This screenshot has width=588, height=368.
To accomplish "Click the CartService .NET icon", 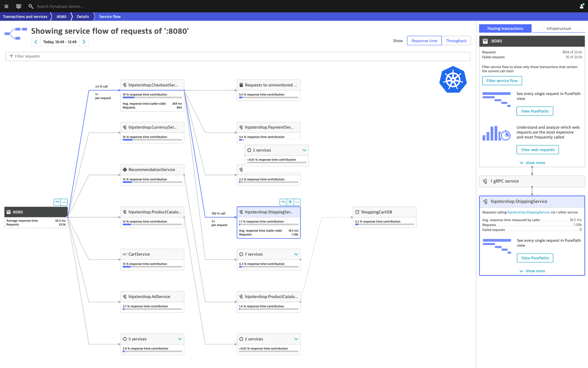I will pyautogui.click(x=125, y=254).
